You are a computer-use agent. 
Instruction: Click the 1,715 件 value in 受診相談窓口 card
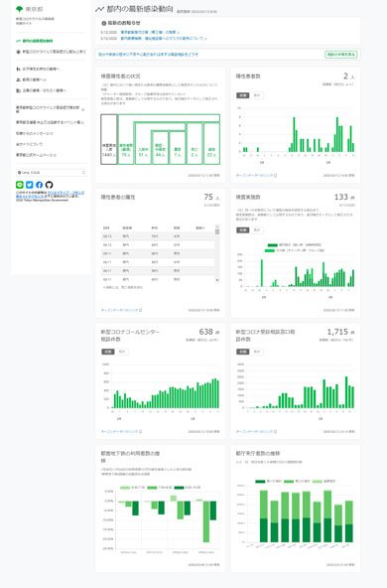pos(340,332)
